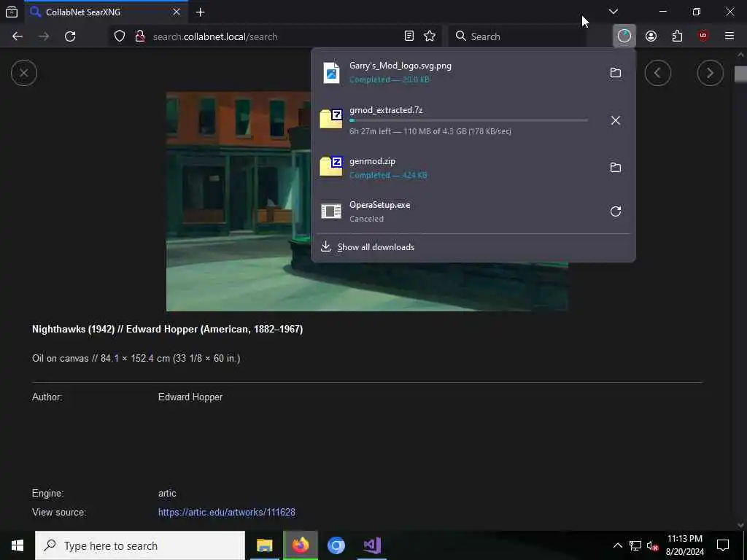
Task: Open Garry's_Mod_logo.svg.png download
Action: (x=457, y=72)
